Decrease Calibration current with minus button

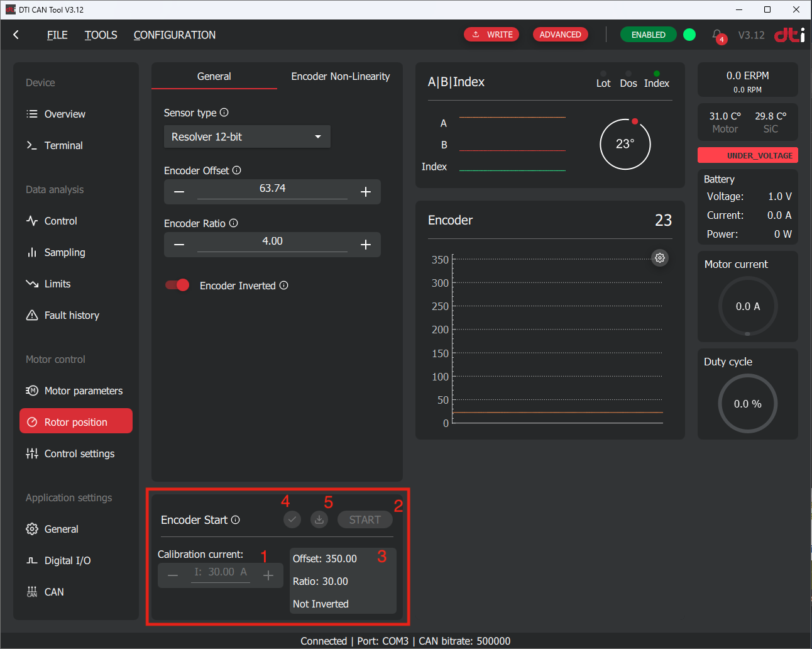[173, 575]
